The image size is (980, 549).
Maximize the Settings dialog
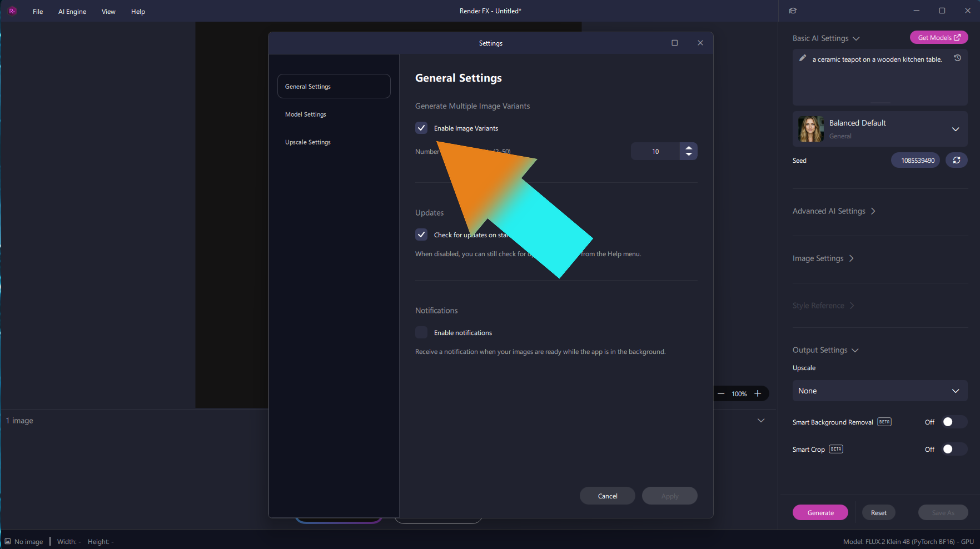(x=675, y=43)
